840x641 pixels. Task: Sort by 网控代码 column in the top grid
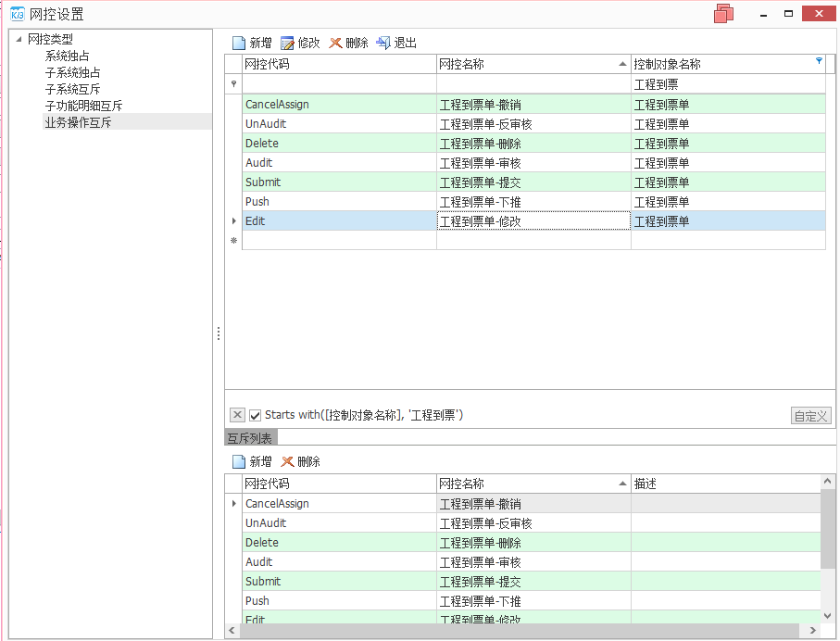point(339,64)
